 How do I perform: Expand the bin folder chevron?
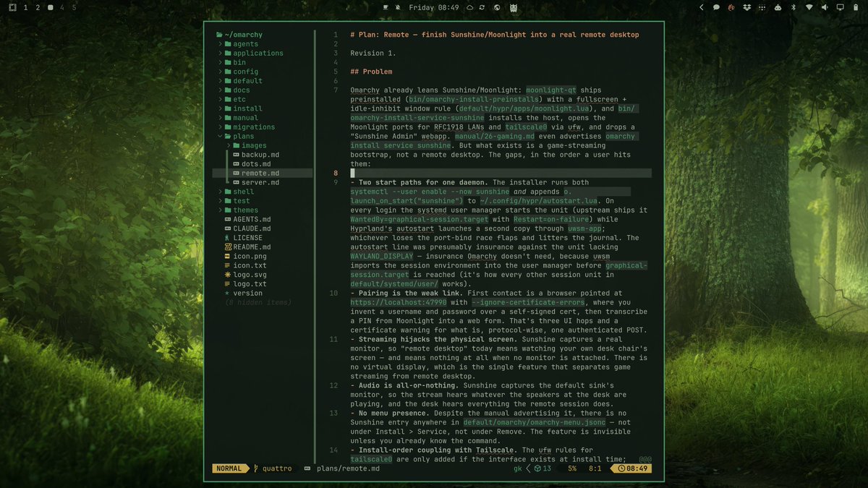(220, 63)
